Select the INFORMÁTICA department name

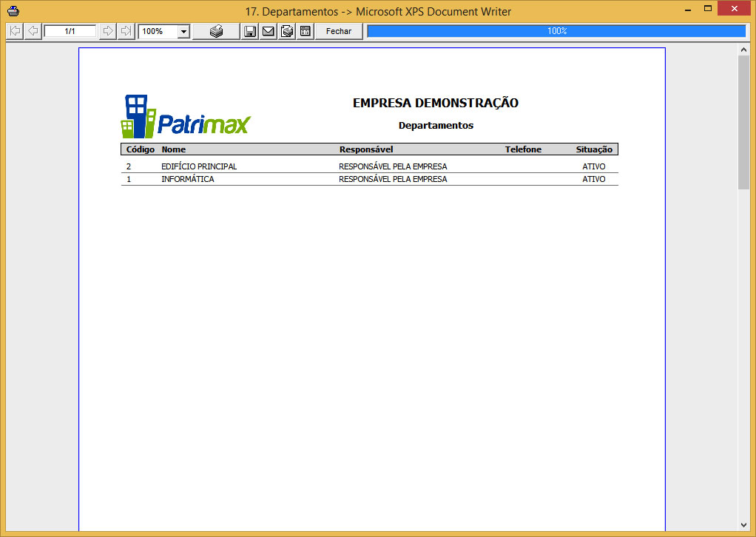coord(188,179)
